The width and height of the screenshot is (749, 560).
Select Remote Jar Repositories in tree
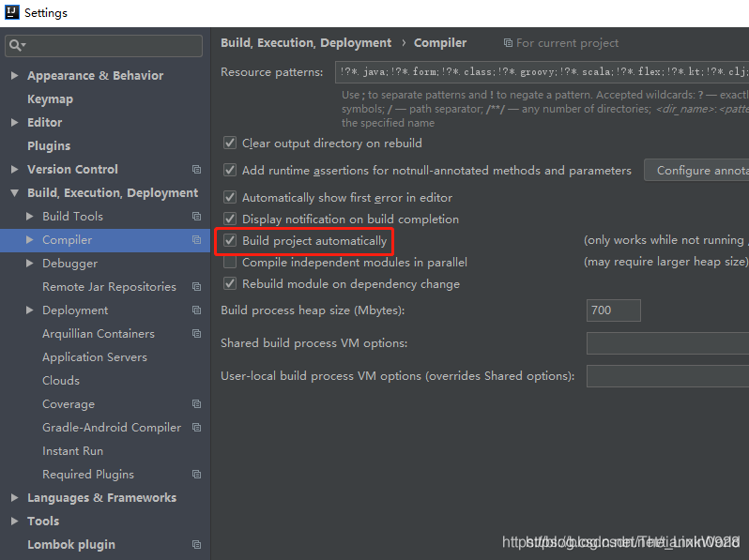(x=110, y=286)
